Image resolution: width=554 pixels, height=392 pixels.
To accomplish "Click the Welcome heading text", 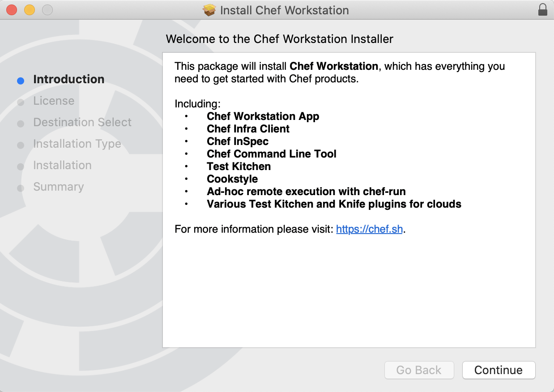I will click(279, 39).
